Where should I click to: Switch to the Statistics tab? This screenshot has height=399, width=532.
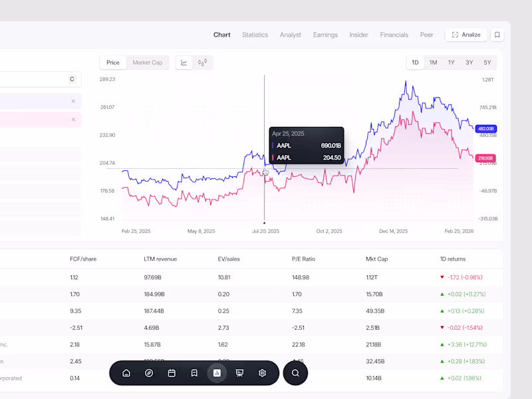tap(255, 35)
